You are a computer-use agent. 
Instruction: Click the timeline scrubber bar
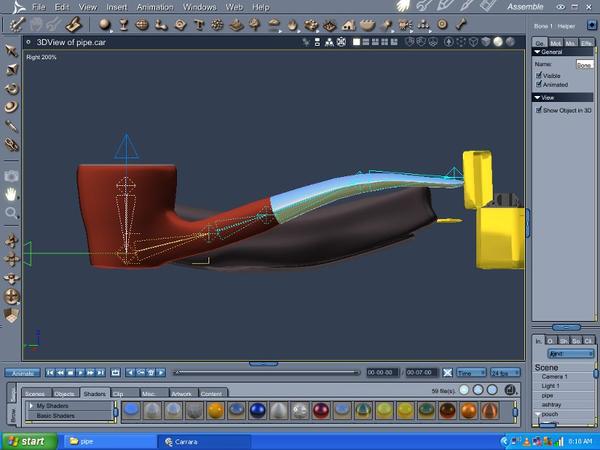267,372
